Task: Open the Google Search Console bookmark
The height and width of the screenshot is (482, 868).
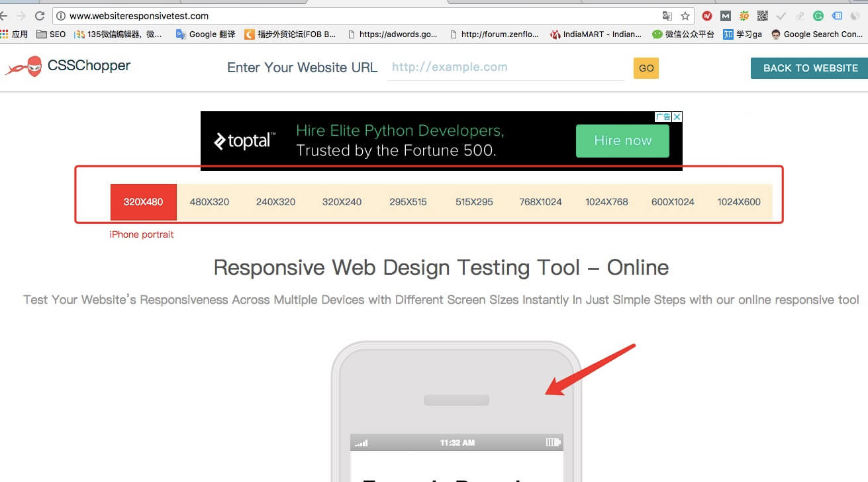Action: point(817,34)
